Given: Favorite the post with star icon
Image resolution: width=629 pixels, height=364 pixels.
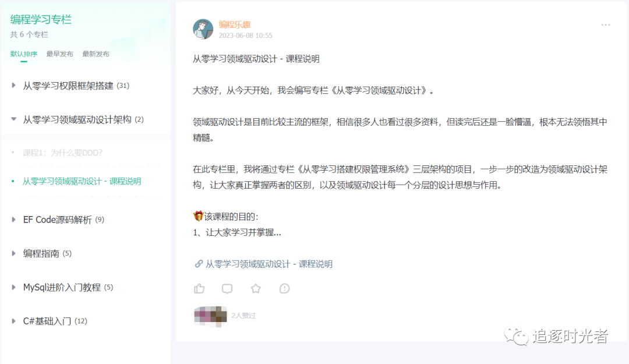Looking at the screenshot, I should point(256,288).
